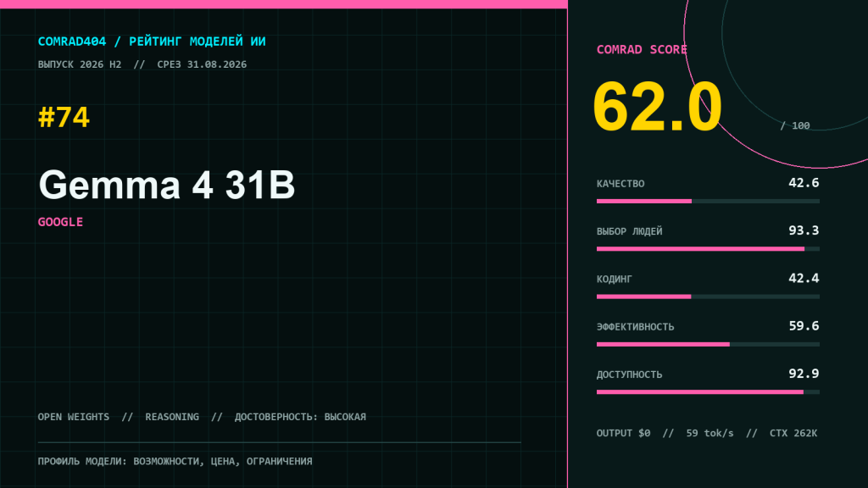Click the 62.0 score value
The height and width of the screenshot is (488, 868).
(657, 107)
